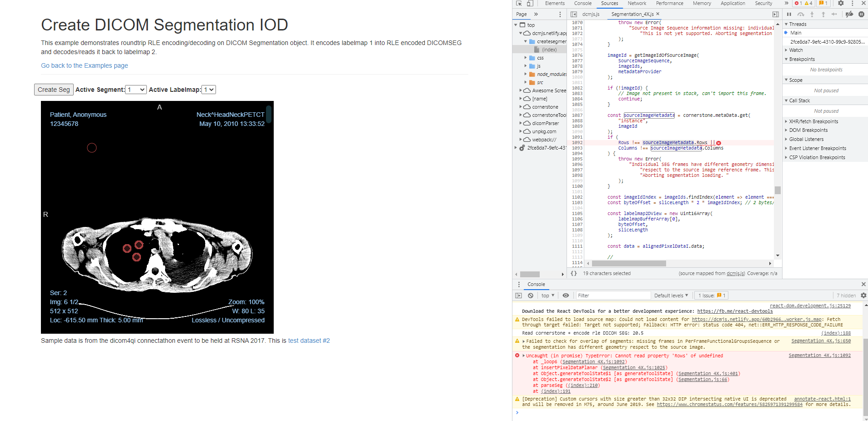This screenshot has width=868, height=421.
Task: Activate the inspect element picker icon
Action: (519, 3)
